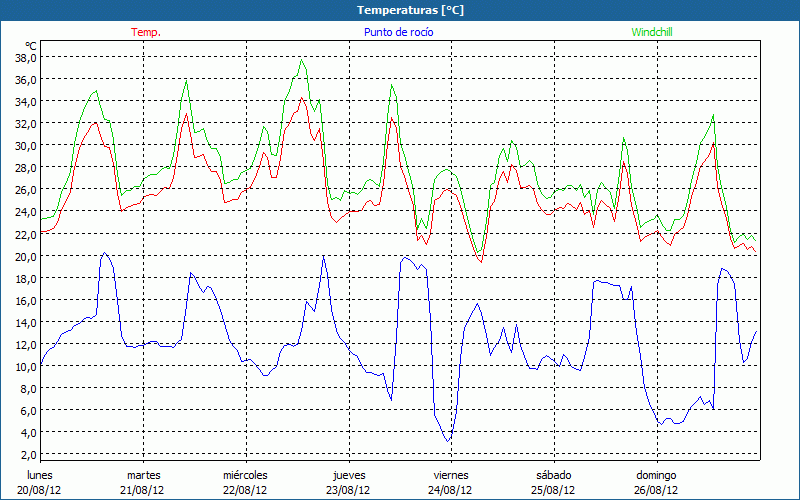Image resolution: width=800 pixels, height=500 pixels.
Task: Click the 38,0 value on the Y axis
Action: tap(26, 57)
